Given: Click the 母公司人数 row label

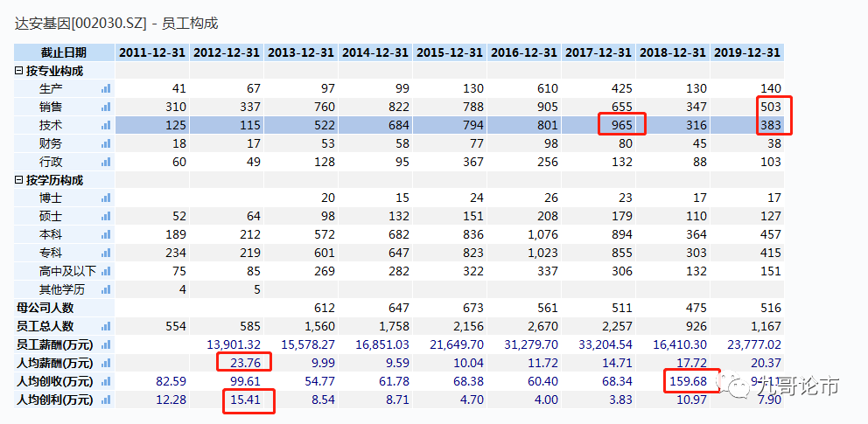Looking at the screenshot, I should pyautogui.click(x=45, y=308).
